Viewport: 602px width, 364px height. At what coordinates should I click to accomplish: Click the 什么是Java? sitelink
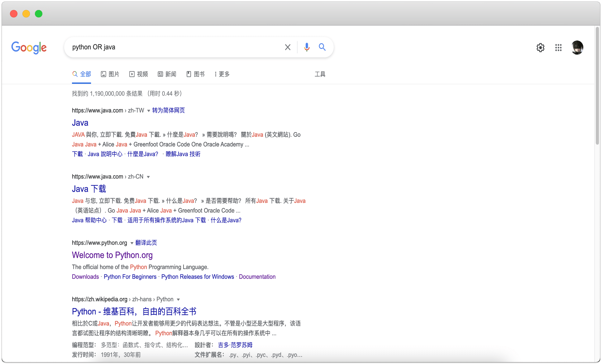click(226, 220)
